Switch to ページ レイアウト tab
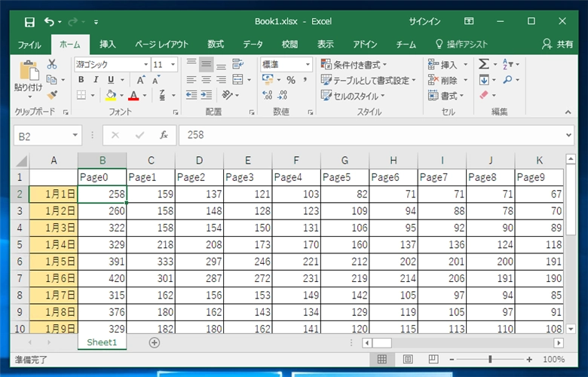 [x=161, y=44]
